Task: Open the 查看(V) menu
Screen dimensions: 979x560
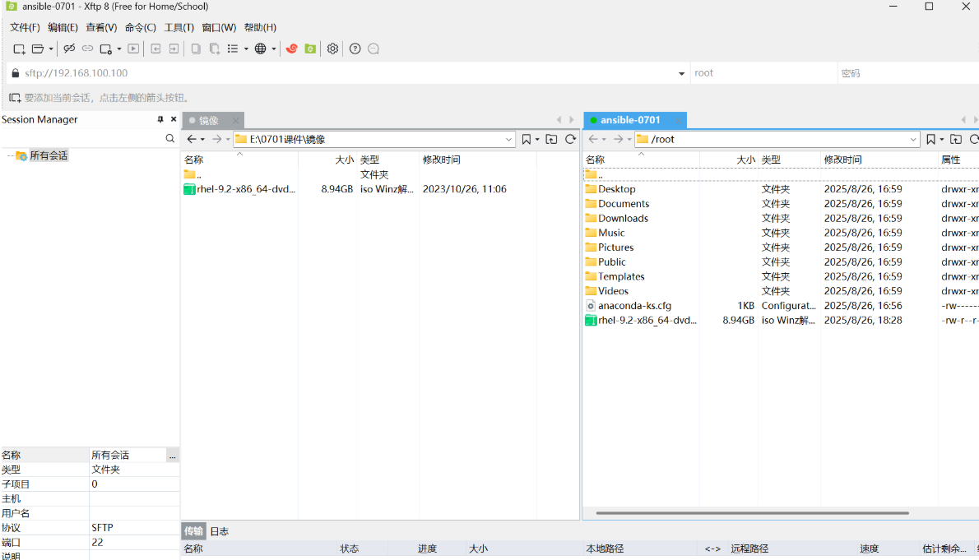Action: point(101,27)
